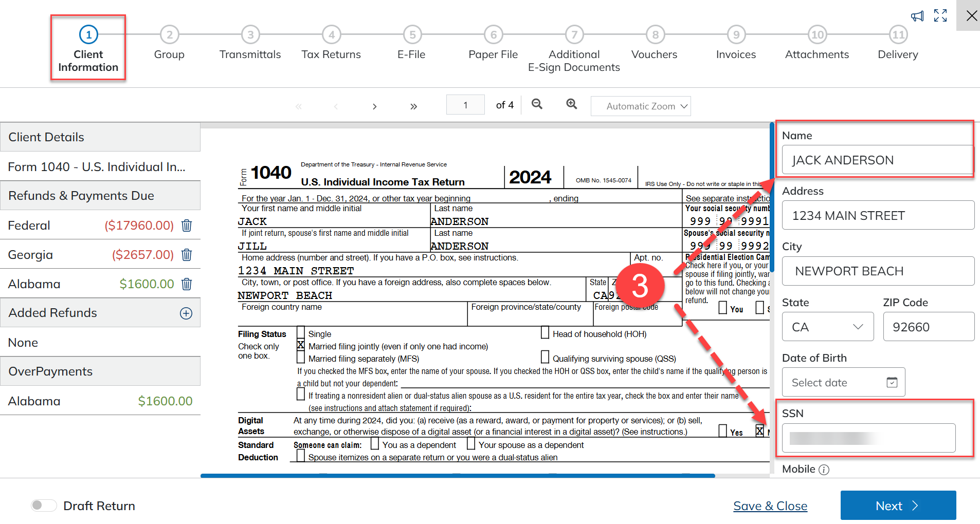Toggle full screen view
The image size is (980, 524).
tap(940, 16)
